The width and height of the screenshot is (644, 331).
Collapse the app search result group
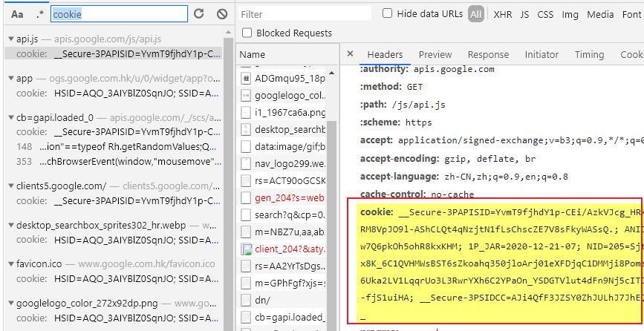coord(11,79)
